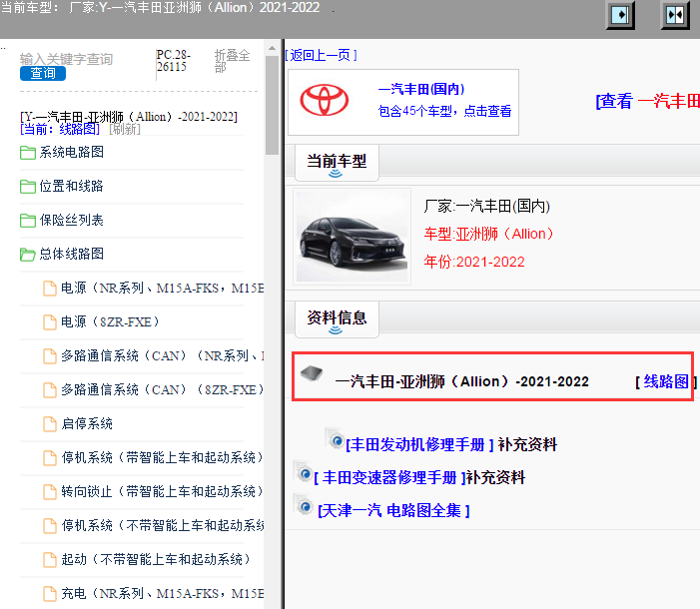Click the single-arrow panel button at top right
The width and height of the screenshot is (700, 609).
coord(620,15)
